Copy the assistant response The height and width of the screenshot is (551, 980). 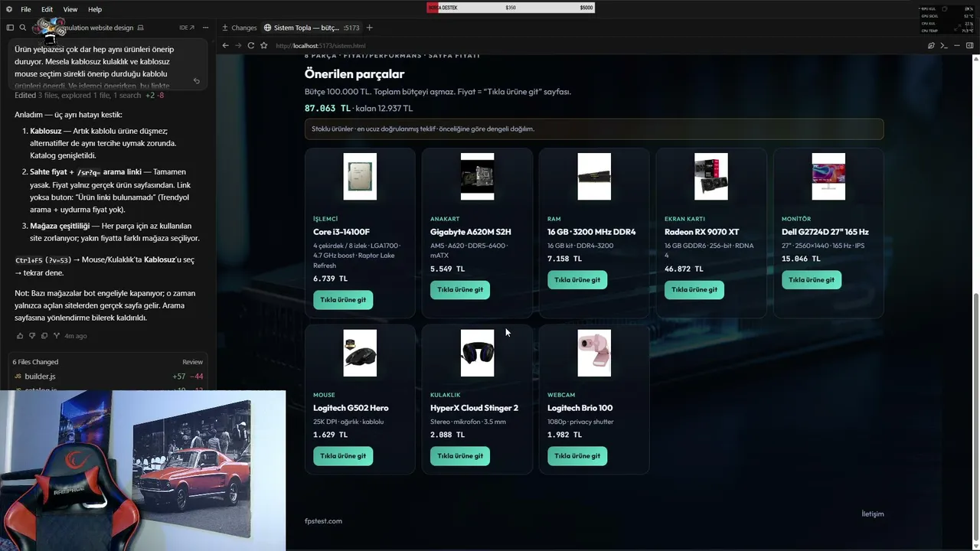pyautogui.click(x=44, y=336)
